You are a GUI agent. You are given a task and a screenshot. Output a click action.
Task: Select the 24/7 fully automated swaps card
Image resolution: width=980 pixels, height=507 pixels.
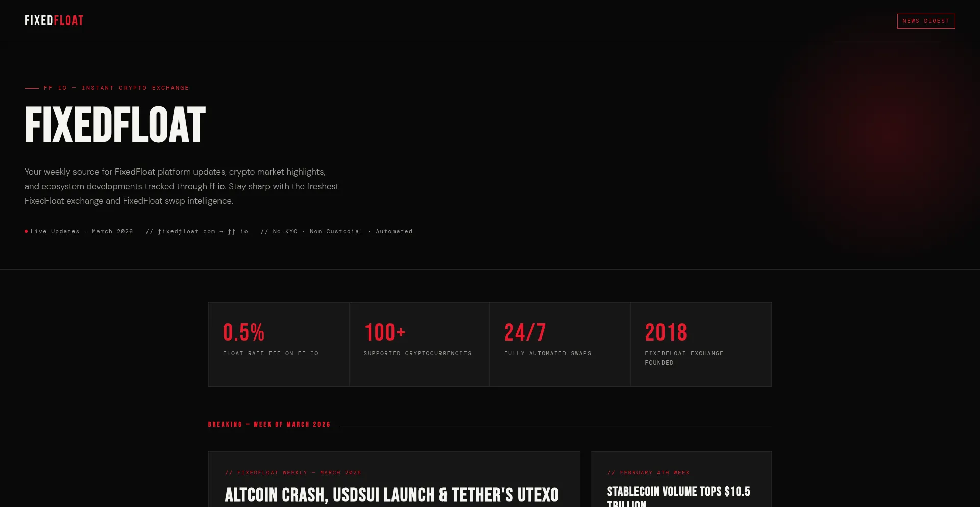coord(560,344)
